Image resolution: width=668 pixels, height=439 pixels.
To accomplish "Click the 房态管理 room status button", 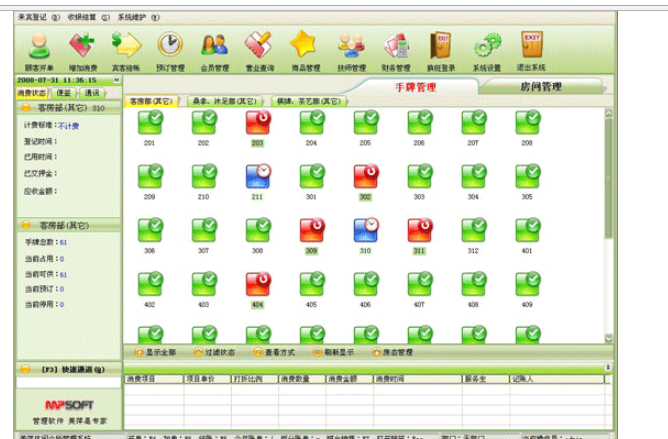I will pyautogui.click(x=393, y=352).
